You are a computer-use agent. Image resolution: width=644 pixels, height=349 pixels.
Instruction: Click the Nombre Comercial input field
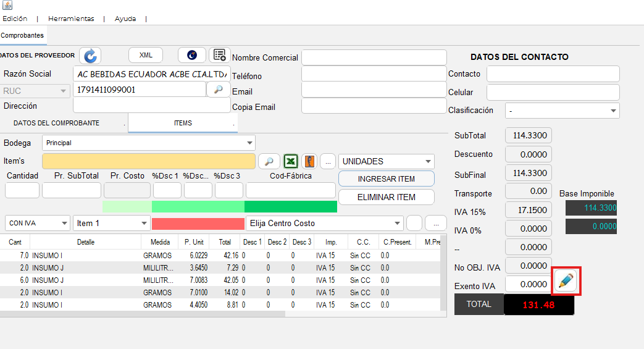click(374, 57)
